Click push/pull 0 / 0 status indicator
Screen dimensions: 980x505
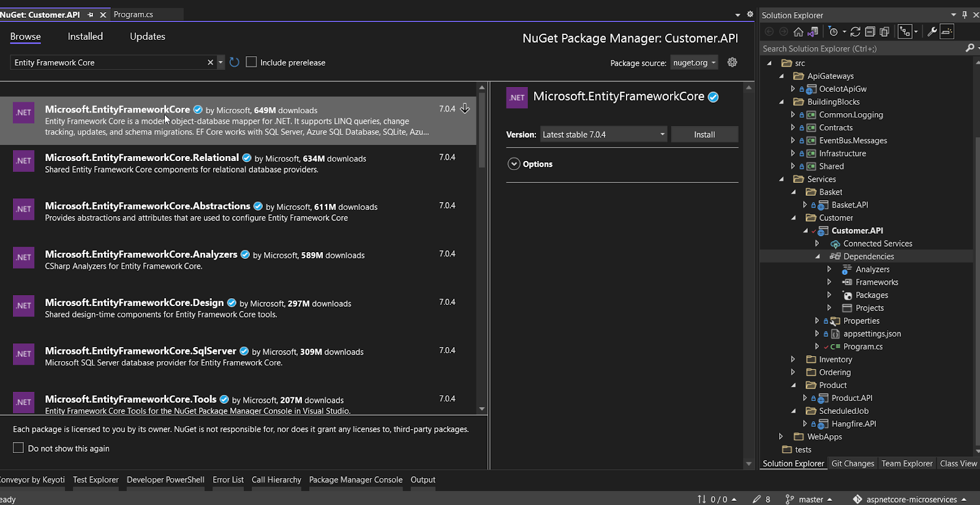(x=717, y=499)
